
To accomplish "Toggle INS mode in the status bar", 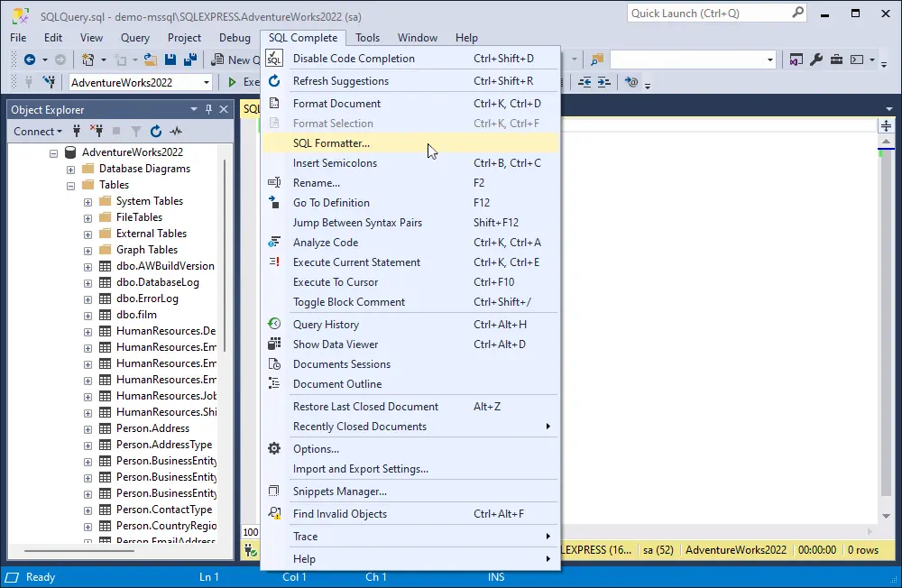I will pos(495,577).
